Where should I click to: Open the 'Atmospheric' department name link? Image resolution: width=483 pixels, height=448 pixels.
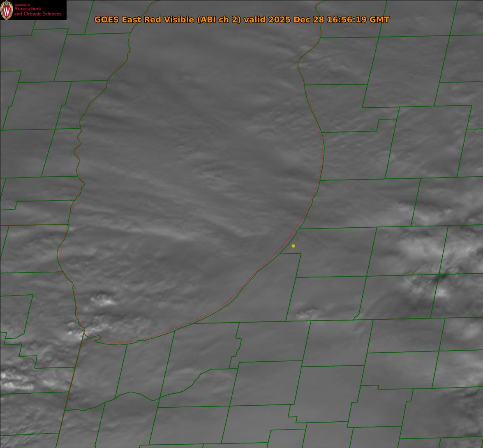click(x=28, y=9)
